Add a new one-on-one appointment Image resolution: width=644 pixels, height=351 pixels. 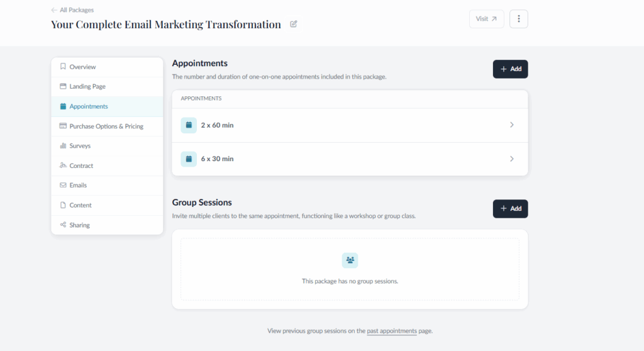(x=510, y=69)
